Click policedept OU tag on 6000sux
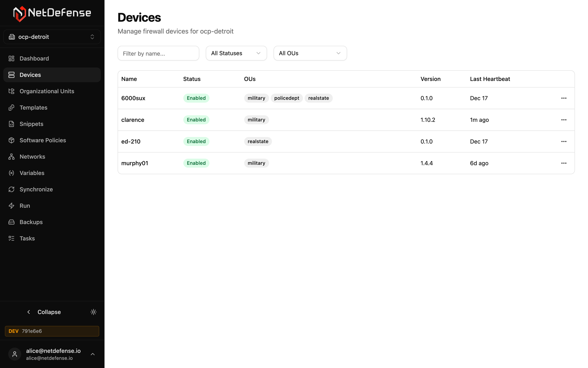The width and height of the screenshot is (588, 368). tap(286, 98)
